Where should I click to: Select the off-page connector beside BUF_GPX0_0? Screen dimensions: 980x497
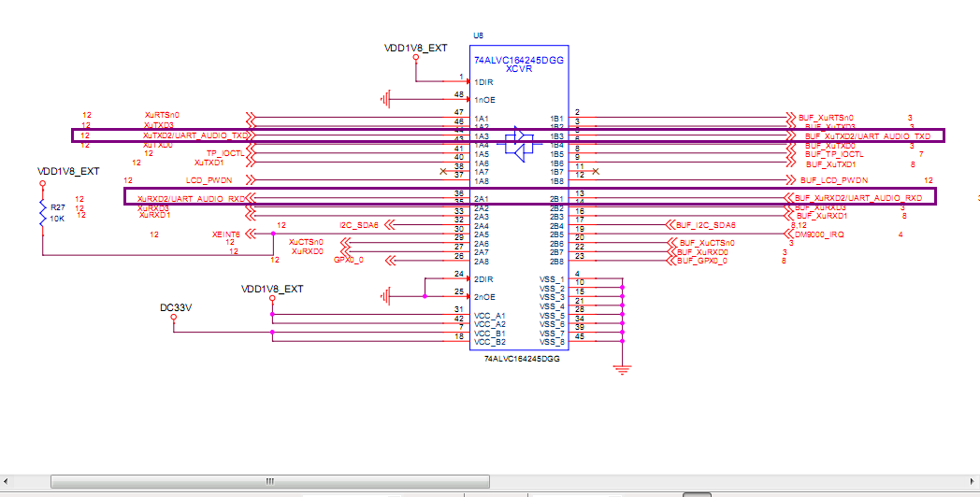coord(670,260)
